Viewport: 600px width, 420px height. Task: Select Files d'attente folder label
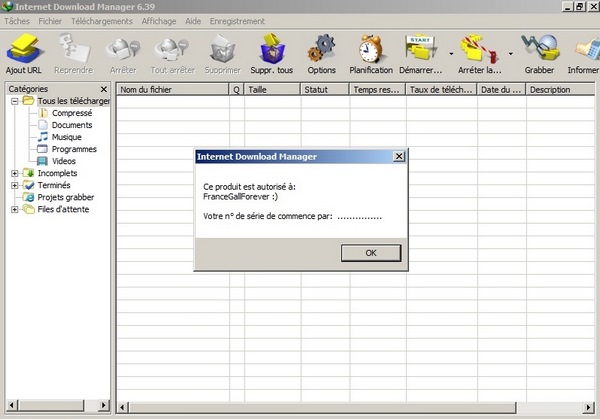tap(63, 209)
